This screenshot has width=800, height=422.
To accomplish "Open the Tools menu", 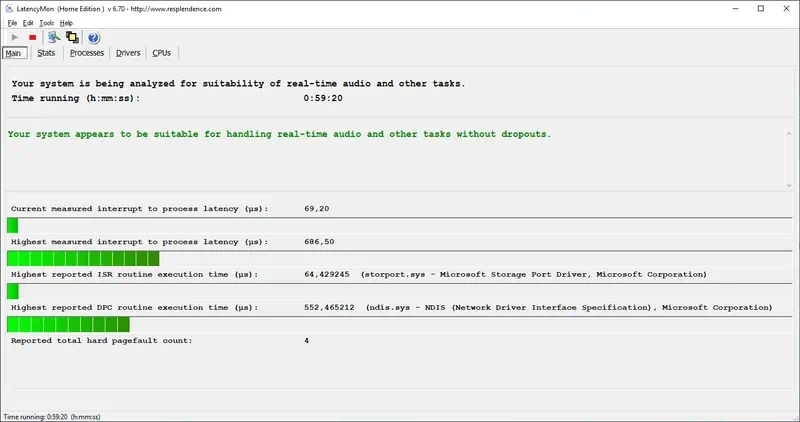I will [46, 23].
